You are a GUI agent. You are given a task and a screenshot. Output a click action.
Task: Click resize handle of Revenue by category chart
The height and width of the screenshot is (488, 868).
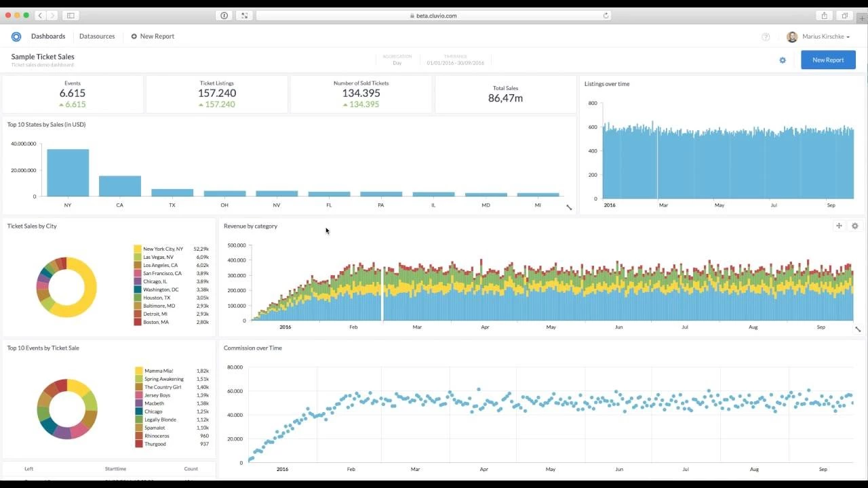coord(858,329)
